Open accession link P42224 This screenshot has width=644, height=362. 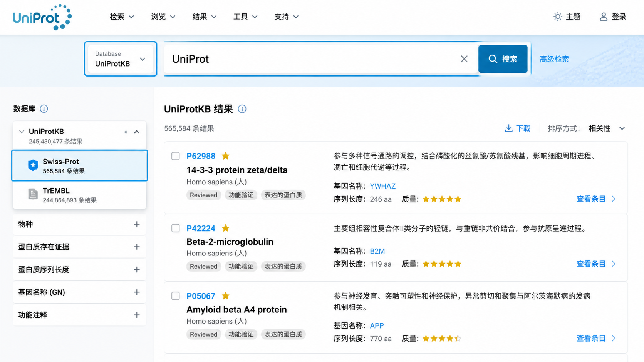[x=201, y=228]
